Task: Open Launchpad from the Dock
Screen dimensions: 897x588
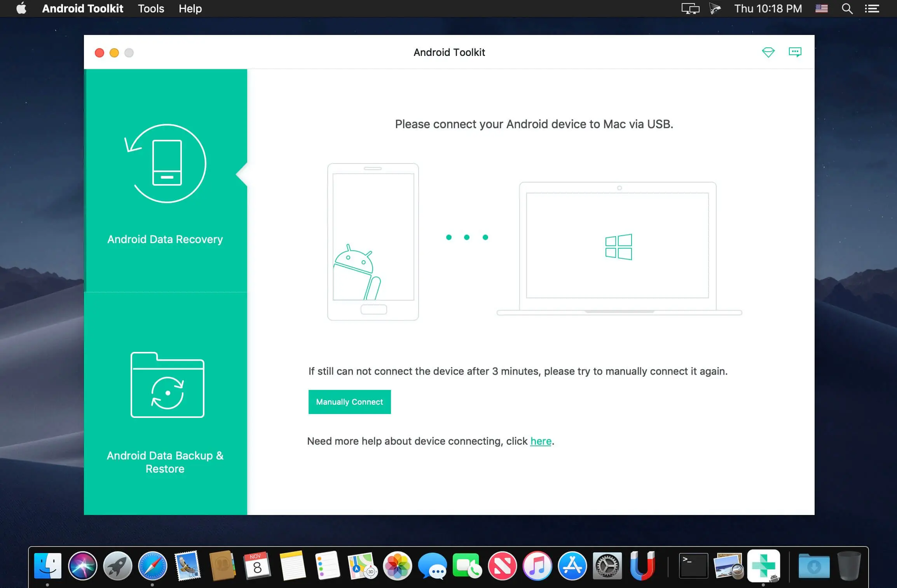Action: (117, 567)
